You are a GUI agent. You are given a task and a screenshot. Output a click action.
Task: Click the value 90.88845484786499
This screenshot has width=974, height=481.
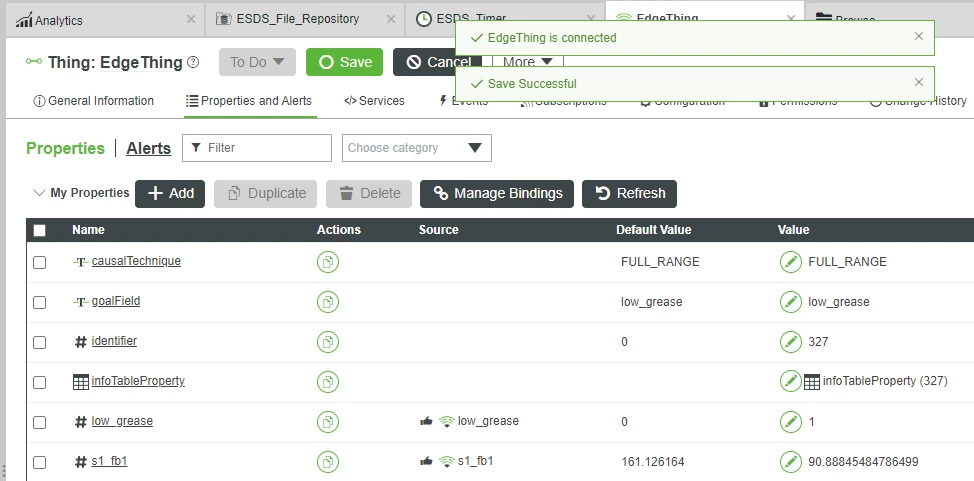(863, 462)
